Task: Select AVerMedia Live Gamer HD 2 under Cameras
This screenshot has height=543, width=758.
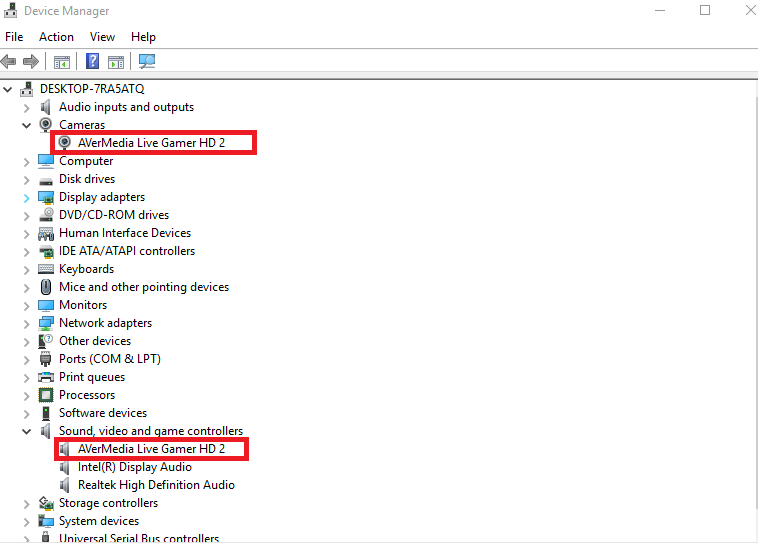Action: click(x=151, y=143)
